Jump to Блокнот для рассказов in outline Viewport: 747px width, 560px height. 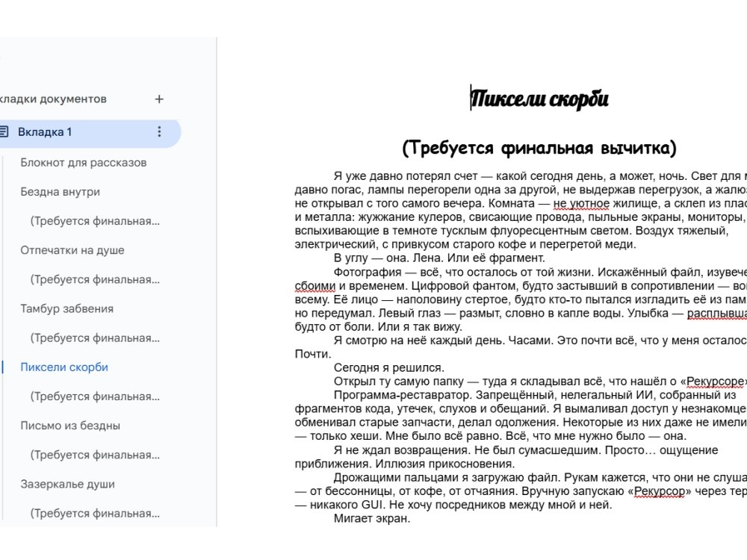(x=83, y=163)
